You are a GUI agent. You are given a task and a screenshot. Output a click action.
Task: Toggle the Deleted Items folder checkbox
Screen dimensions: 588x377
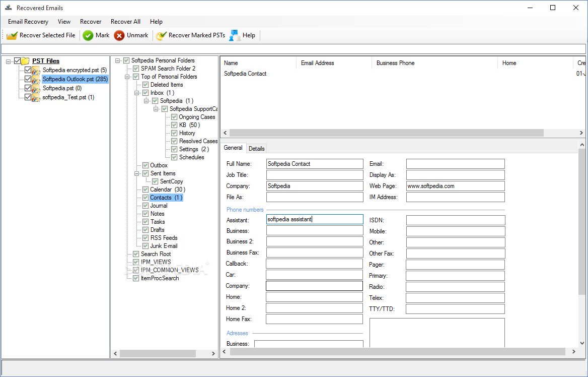pyautogui.click(x=145, y=85)
